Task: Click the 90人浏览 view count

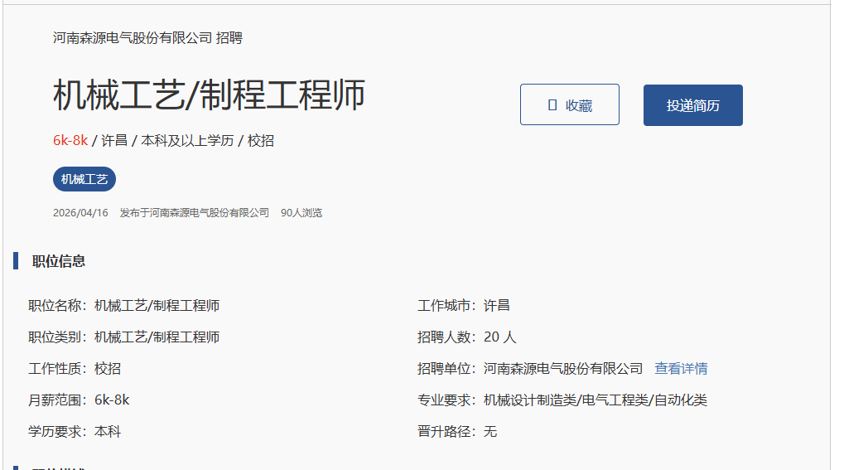Action: pos(301,213)
